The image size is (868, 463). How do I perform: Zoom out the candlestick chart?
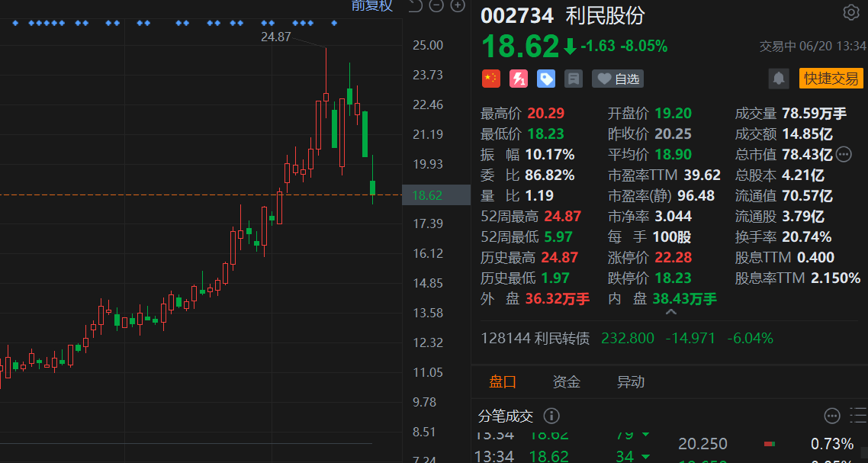click(x=437, y=5)
